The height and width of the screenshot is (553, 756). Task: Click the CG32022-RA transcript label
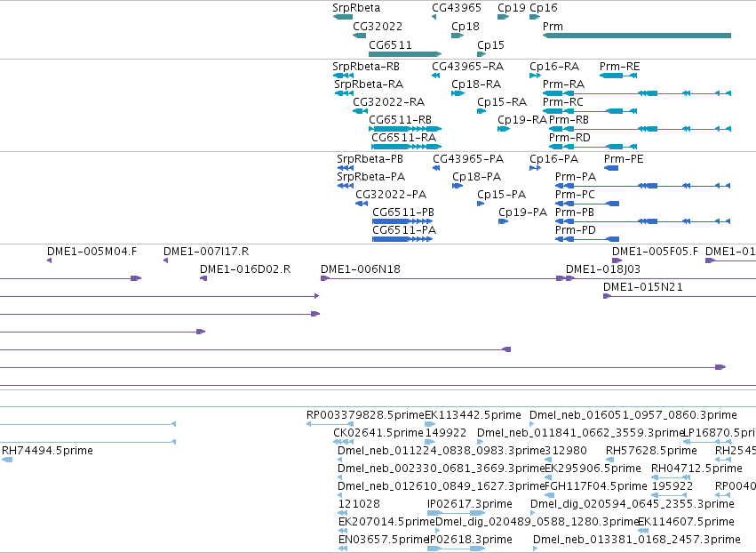point(388,102)
